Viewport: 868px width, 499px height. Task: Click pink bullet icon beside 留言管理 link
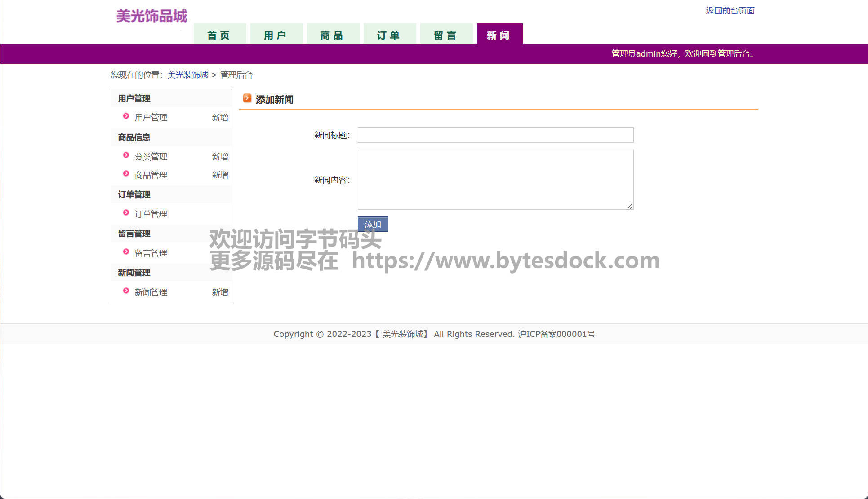(x=126, y=252)
